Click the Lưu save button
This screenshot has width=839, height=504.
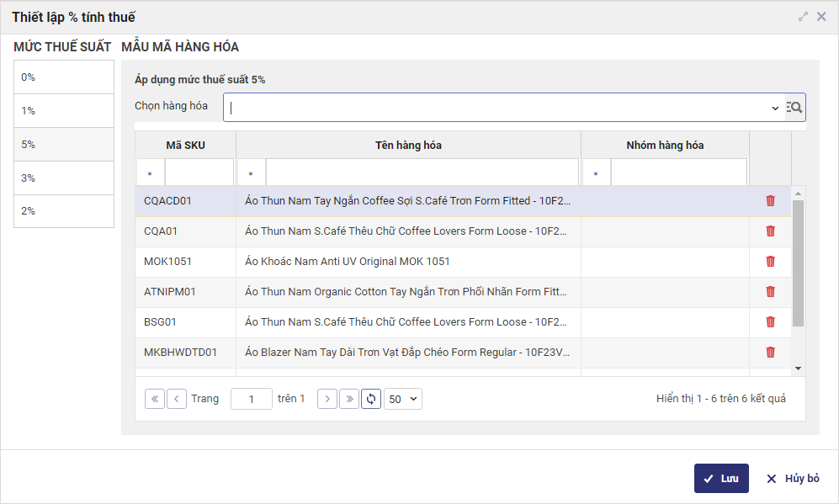click(x=721, y=479)
